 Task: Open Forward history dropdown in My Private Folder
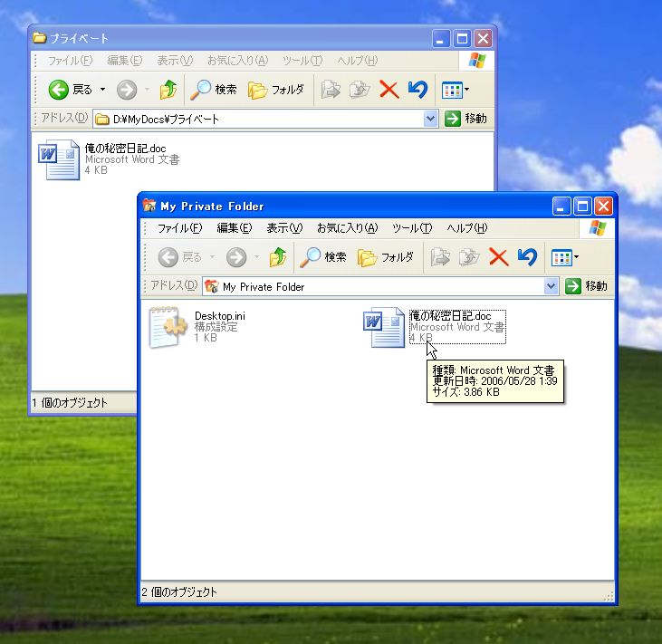(x=256, y=257)
